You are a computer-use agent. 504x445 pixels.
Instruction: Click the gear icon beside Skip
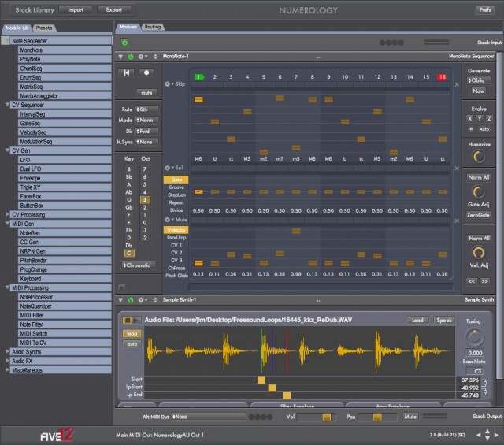tap(167, 83)
